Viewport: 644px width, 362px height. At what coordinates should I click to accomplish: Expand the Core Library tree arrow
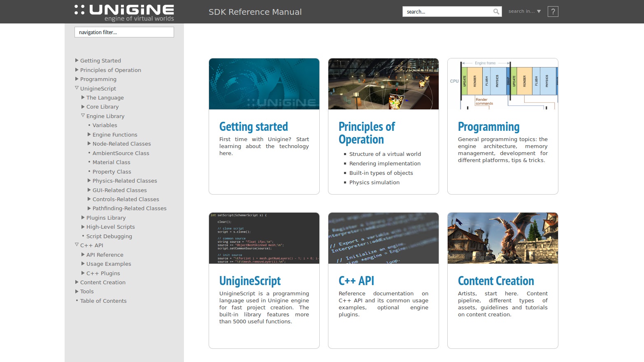[83, 107]
